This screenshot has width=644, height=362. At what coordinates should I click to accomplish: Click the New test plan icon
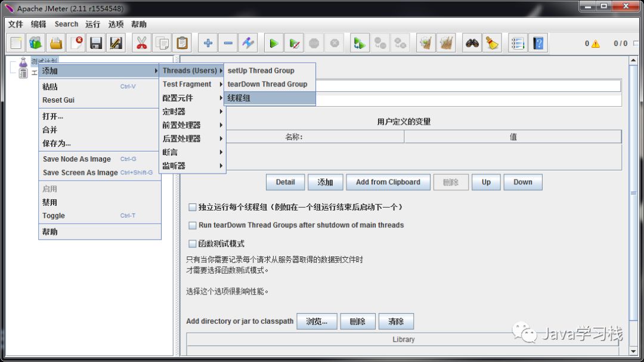click(16, 43)
